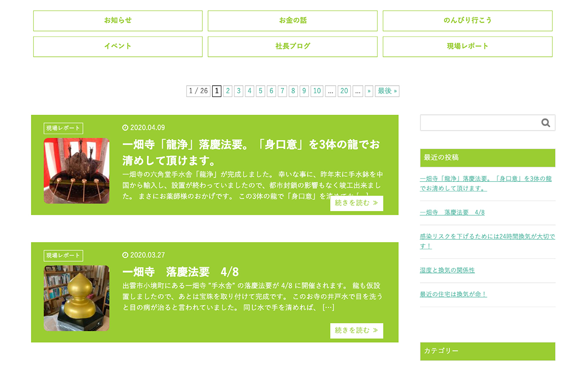Open the dragon water basin thumbnail
This screenshot has height=367, width=588.
tap(77, 171)
